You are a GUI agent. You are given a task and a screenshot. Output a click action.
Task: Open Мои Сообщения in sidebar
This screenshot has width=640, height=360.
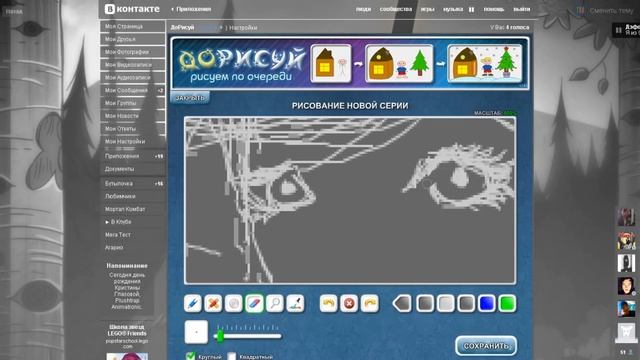[x=133, y=90]
